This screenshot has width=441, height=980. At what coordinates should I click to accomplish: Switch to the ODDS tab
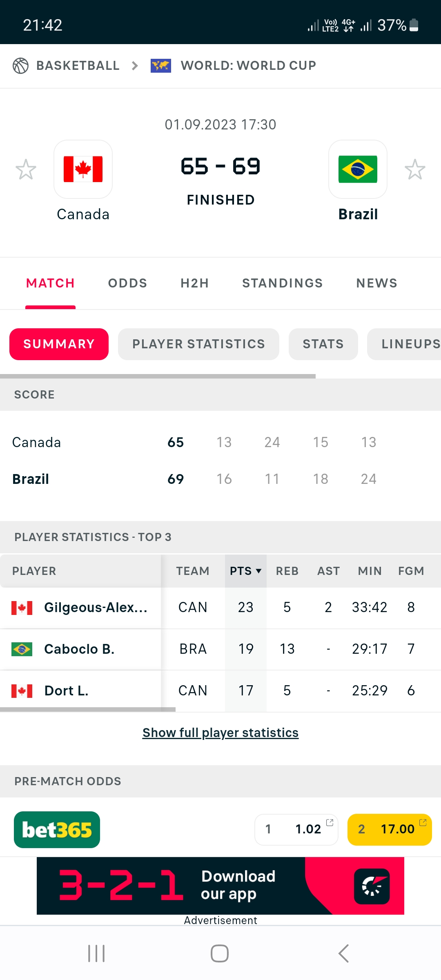(127, 283)
